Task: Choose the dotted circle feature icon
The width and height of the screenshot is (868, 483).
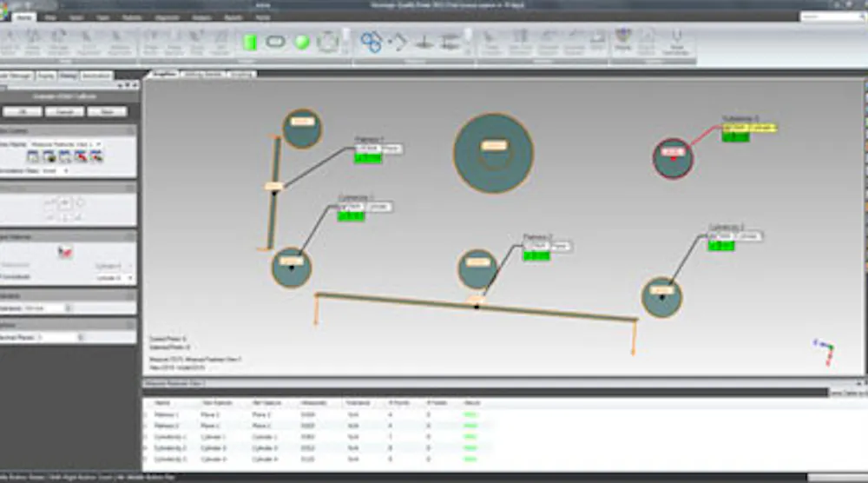Action: point(328,42)
